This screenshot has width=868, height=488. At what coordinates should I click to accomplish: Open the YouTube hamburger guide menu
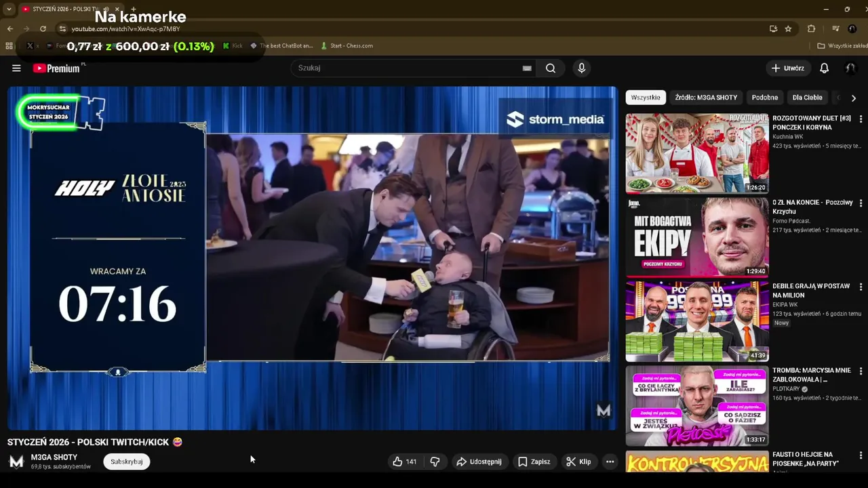click(16, 68)
